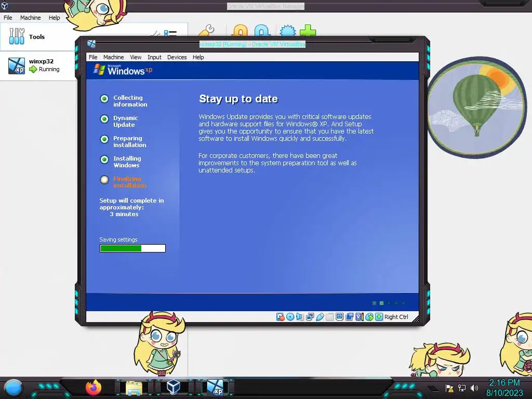Open the Devices menu in VM window
Screen dimensions: 532x399
[x=177, y=57]
